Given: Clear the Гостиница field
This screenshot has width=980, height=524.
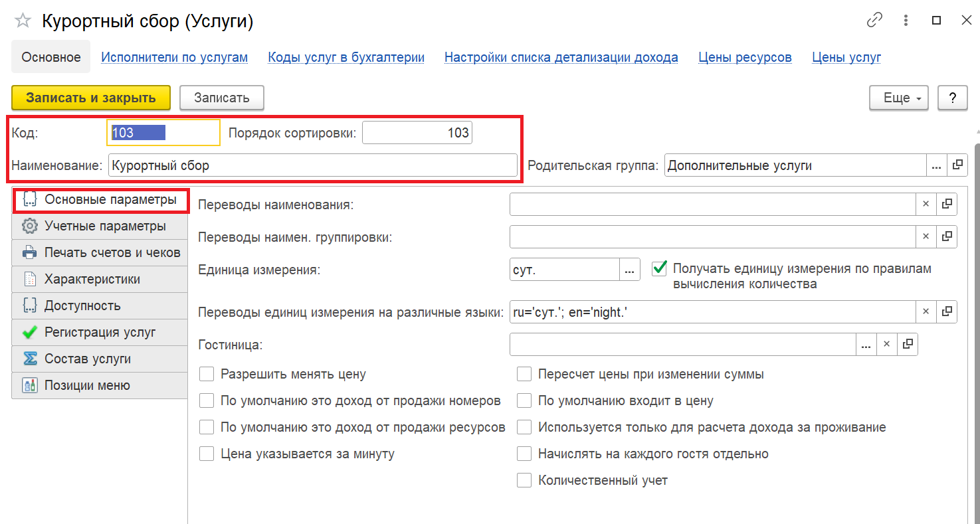Looking at the screenshot, I should [886, 345].
